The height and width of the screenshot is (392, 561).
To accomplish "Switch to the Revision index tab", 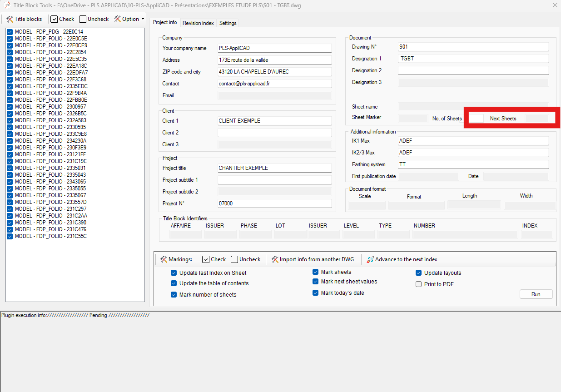I will 198,23.
